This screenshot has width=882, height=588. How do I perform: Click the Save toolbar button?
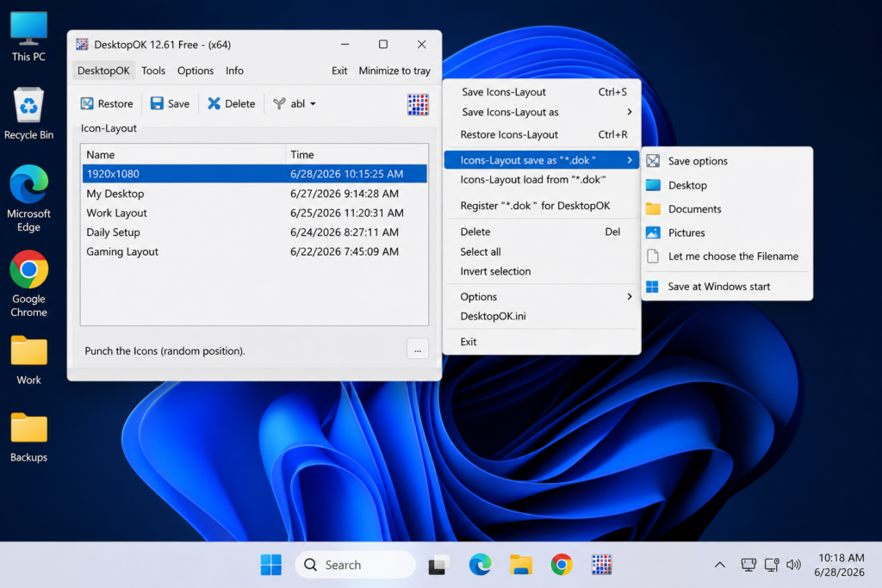170,103
